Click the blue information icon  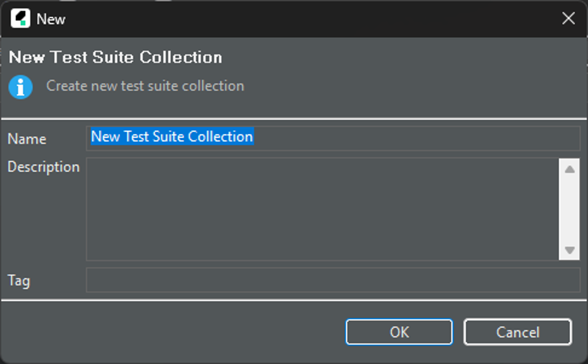pos(21,87)
